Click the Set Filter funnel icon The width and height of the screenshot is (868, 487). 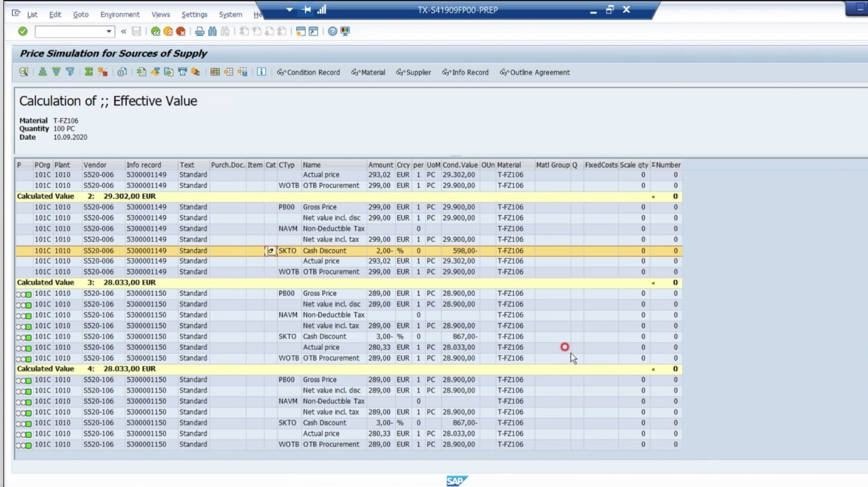(70, 72)
